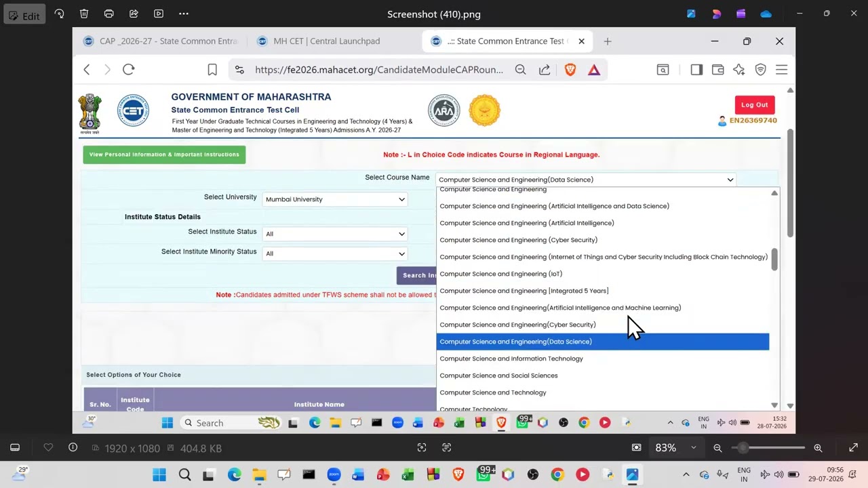Click the zoom-to-fit icon beside 83%
Screen dimensions: 868x488
(x=636, y=448)
